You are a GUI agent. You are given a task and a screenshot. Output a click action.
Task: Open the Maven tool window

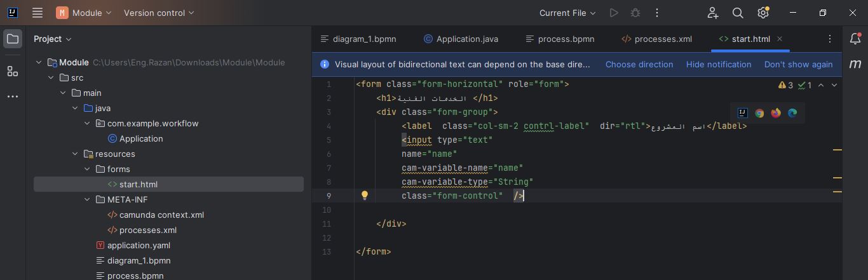click(855, 64)
